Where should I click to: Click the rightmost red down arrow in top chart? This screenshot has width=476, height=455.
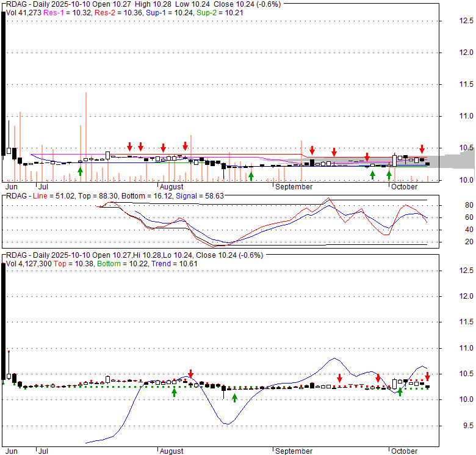tap(422, 149)
